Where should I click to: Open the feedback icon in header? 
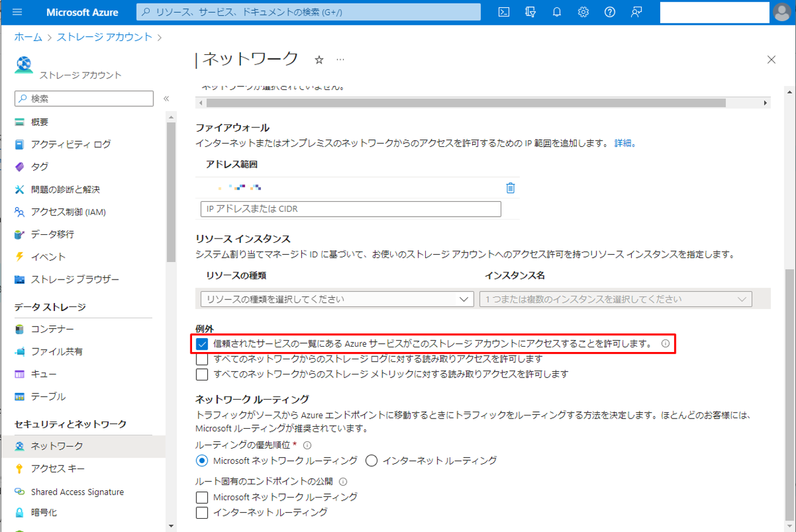point(637,12)
